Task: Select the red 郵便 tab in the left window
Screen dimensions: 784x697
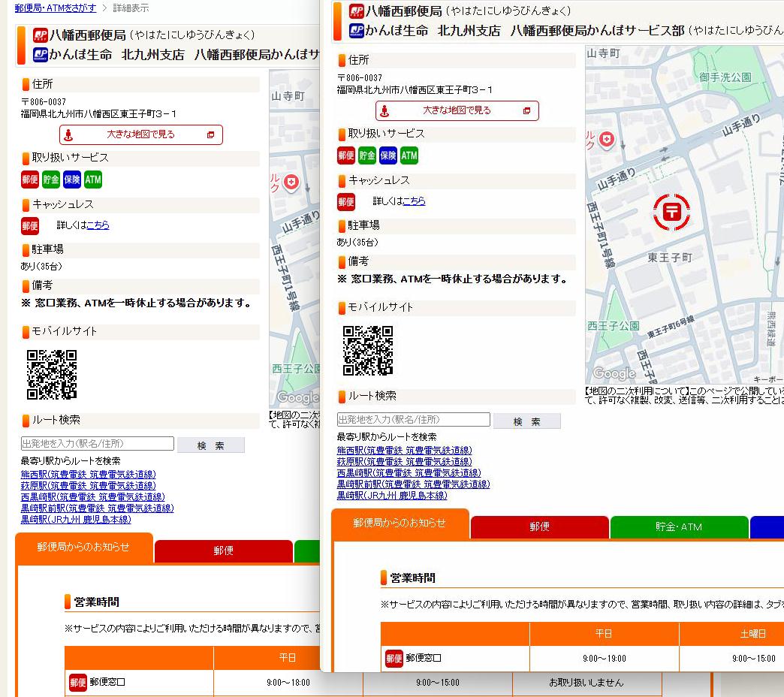Action: pos(224,551)
